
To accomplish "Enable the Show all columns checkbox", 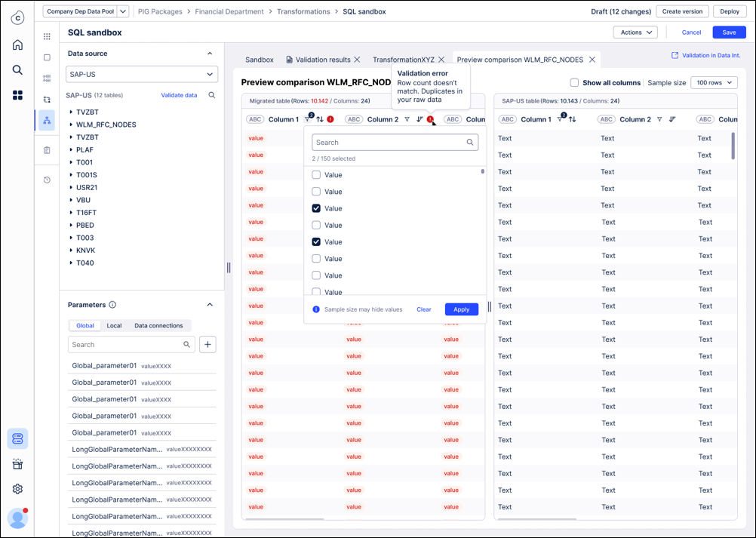I will 574,83.
